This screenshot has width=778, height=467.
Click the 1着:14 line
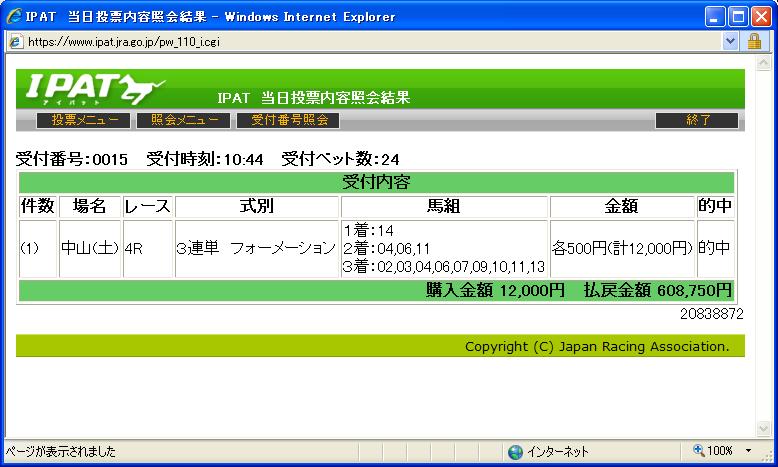click(368, 230)
